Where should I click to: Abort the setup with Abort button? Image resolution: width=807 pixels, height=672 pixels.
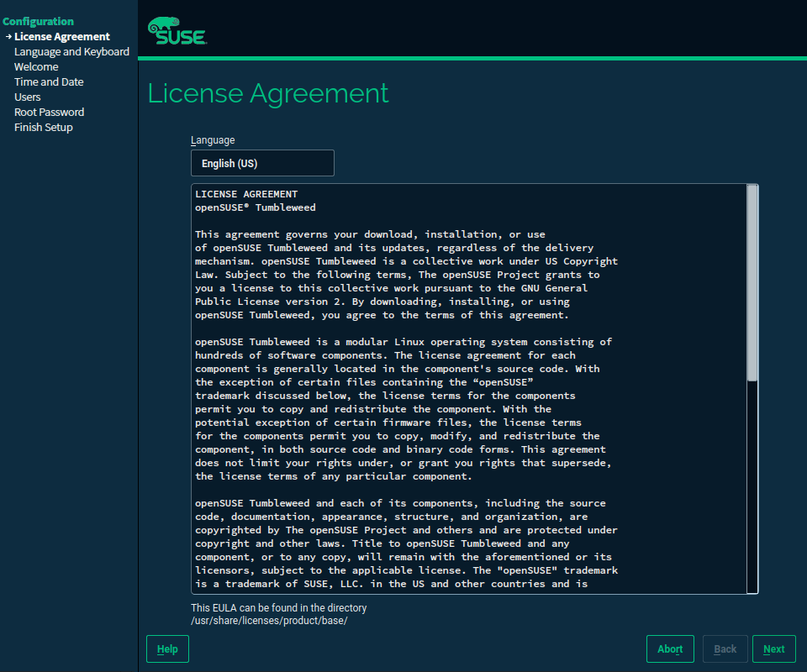(670, 649)
